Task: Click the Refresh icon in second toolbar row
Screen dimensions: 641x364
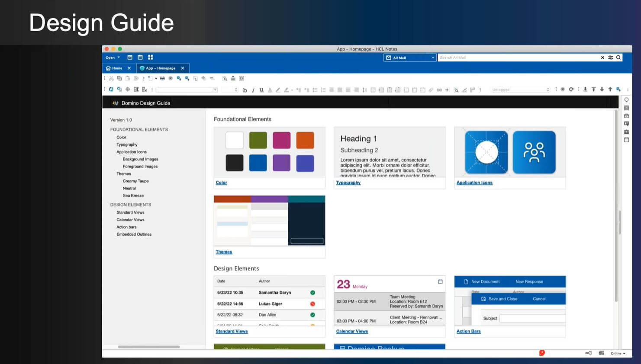Action: coord(111,89)
